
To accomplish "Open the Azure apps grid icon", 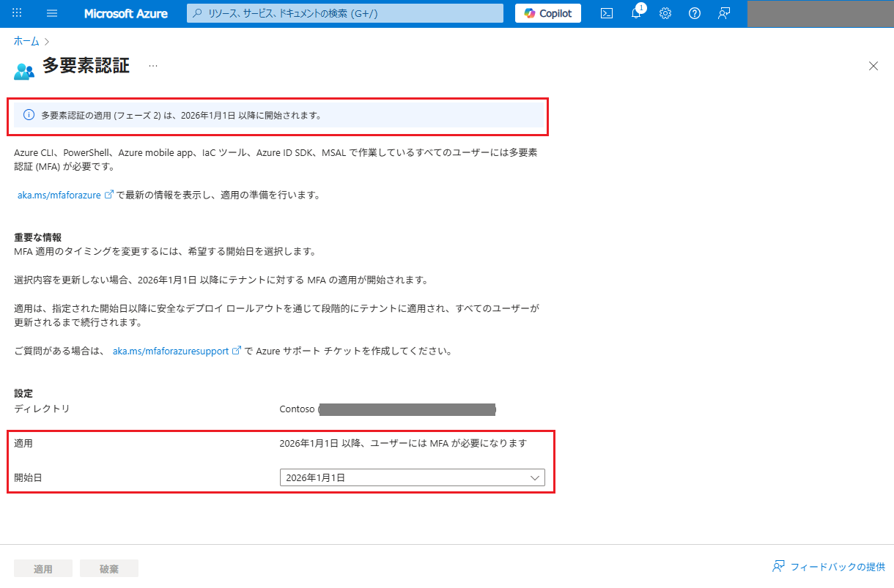I will 18,13.
